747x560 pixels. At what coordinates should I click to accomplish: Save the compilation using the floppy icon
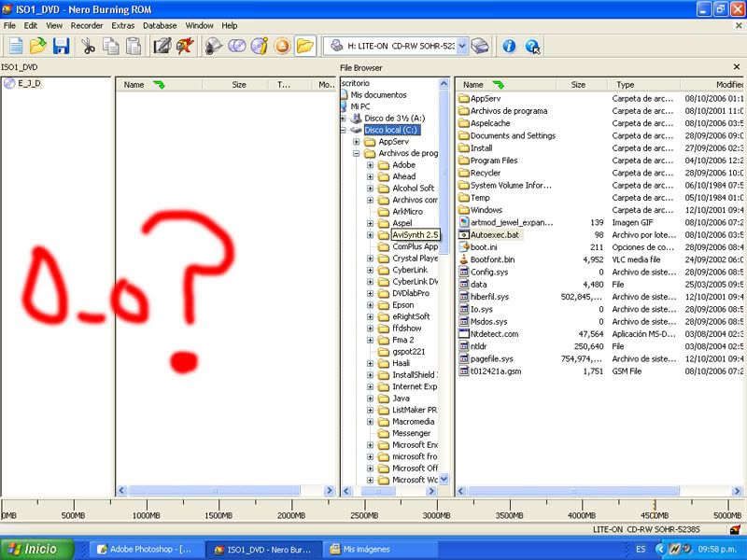pyautogui.click(x=61, y=46)
